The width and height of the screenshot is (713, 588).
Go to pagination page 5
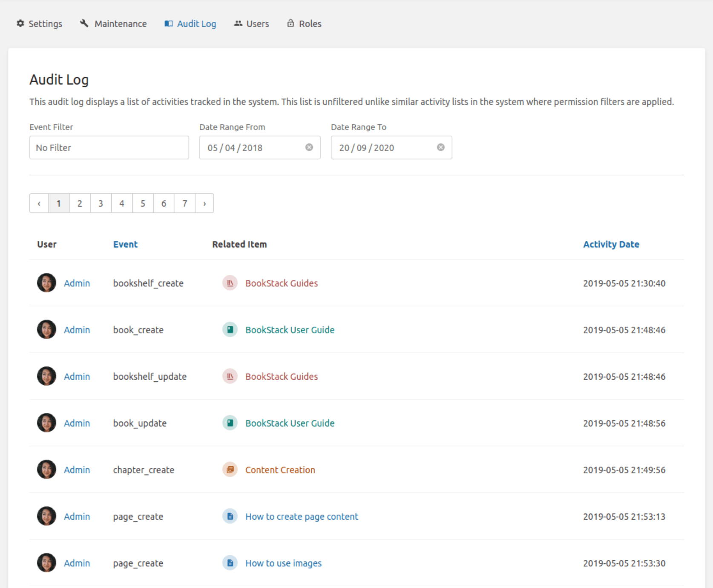pos(143,204)
